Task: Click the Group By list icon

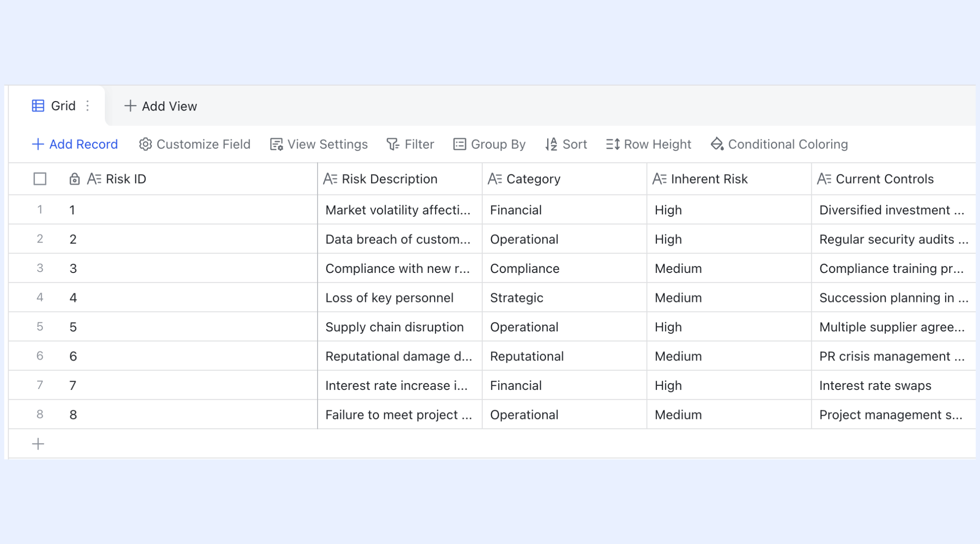Action: [x=460, y=144]
